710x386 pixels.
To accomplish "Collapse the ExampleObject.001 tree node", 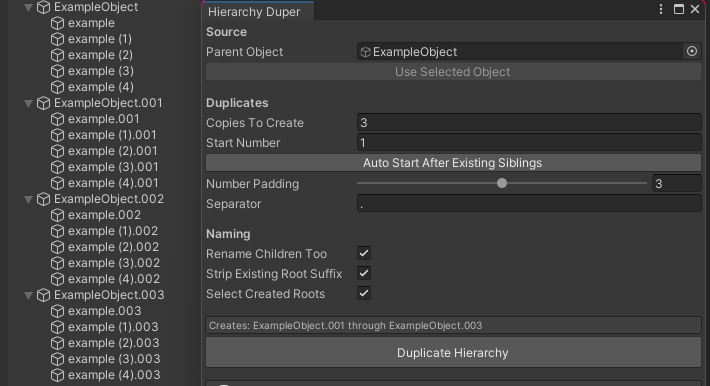I will [x=29, y=104].
